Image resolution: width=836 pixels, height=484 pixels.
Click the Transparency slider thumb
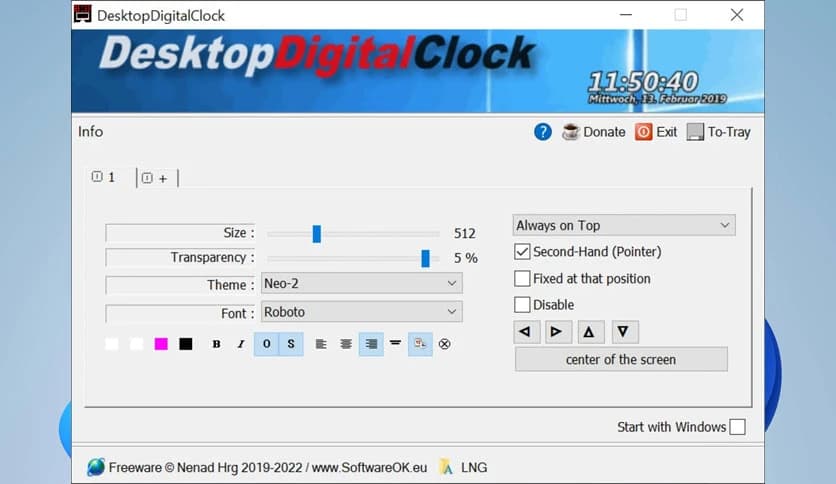[425, 259]
